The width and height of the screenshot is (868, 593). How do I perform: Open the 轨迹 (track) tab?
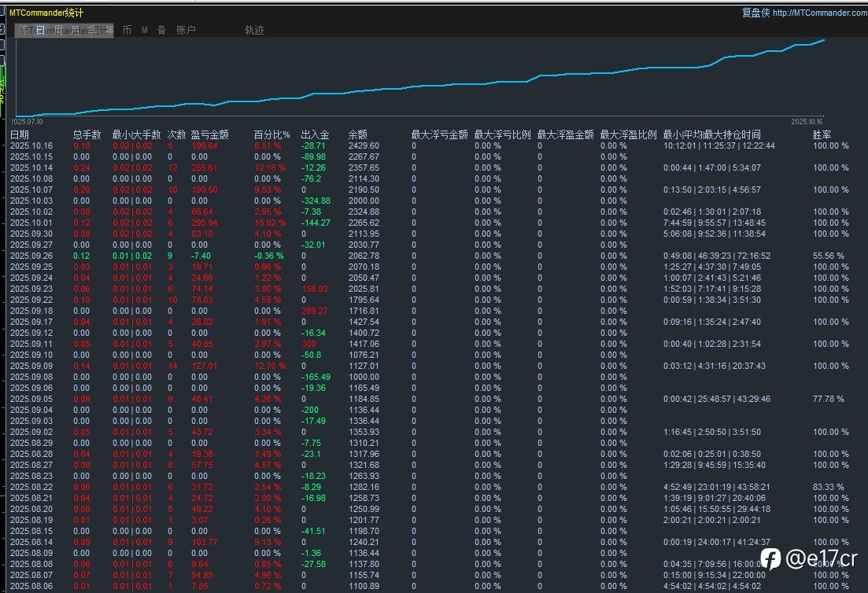click(x=254, y=30)
